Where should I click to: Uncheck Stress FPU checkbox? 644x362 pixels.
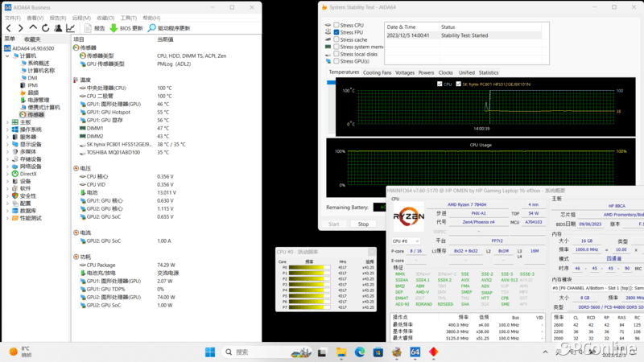click(336, 32)
